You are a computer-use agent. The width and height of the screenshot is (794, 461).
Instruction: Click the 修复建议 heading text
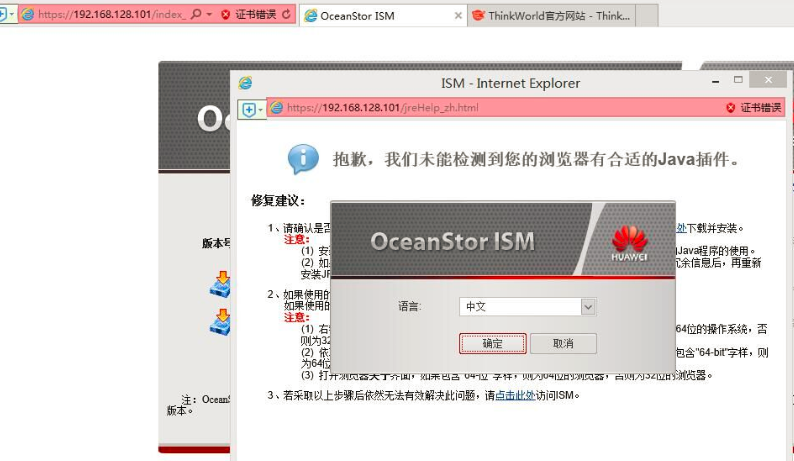(x=278, y=201)
